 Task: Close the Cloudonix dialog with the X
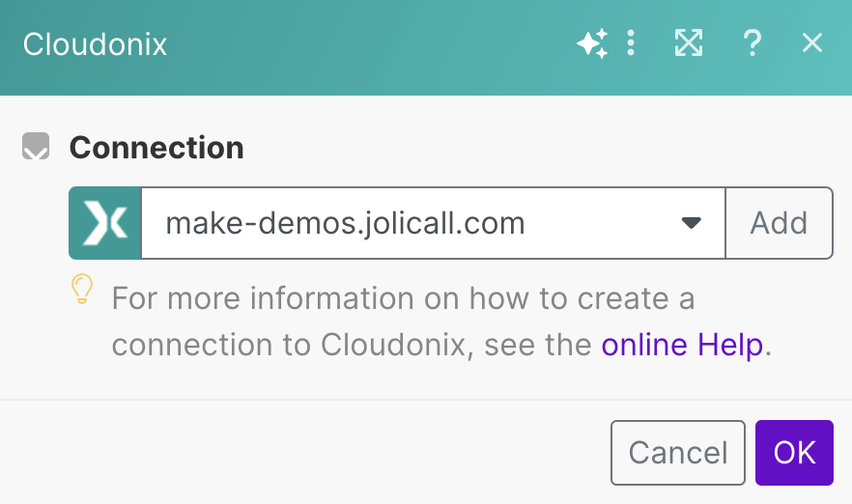click(812, 43)
